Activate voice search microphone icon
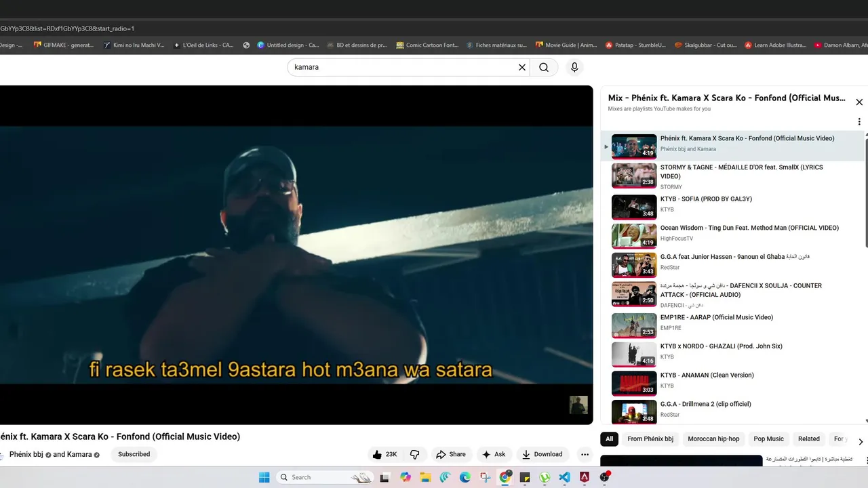The image size is (868, 488). pyautogui.click(x=574, y=67)
